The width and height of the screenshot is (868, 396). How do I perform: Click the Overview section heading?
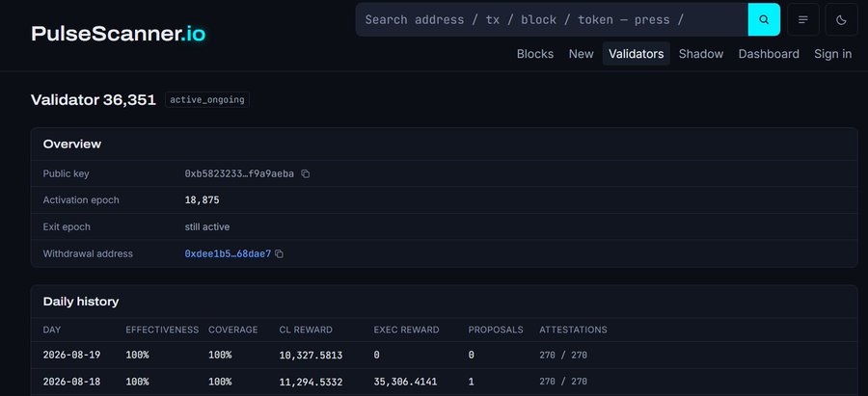pos(72,144)
